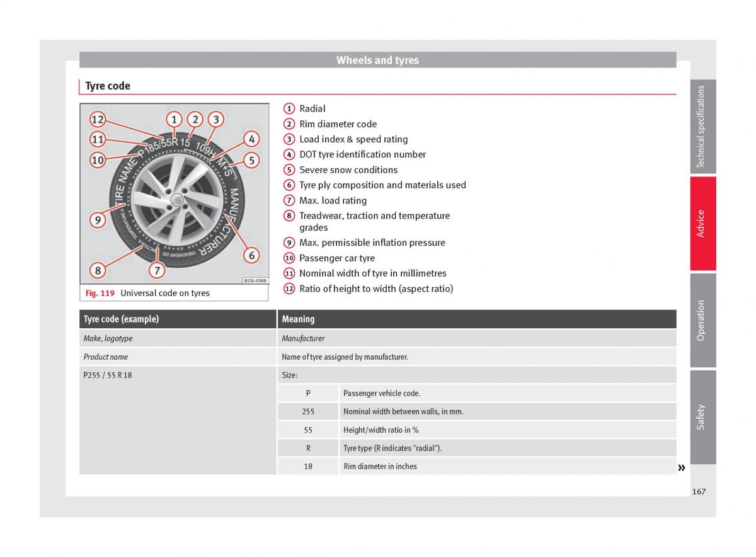The height and width of the screenshot is (557, 756).
Task: Click page number 167
Action: point(699,491)
